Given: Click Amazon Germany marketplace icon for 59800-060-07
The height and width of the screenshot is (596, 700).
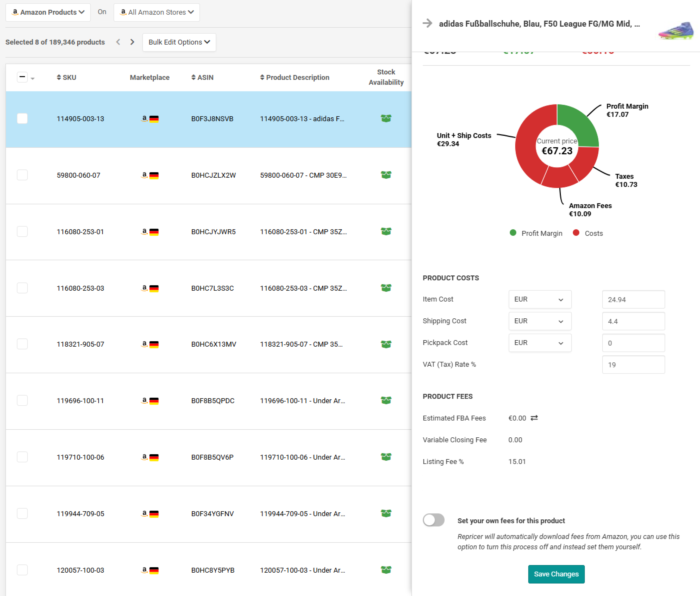Looking at the screenshot, I should coord(150,175).
